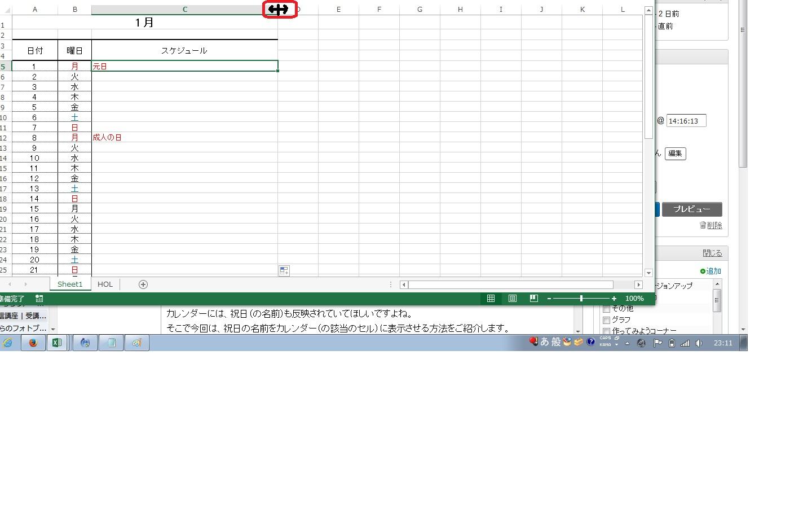Select the cell containing 成人の日
This screenshot has height=508, width=812.
(x=184, y=137)
